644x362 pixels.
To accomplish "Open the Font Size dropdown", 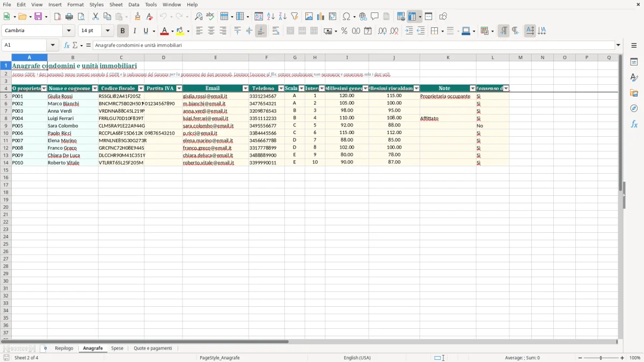I will pos(107,31).
